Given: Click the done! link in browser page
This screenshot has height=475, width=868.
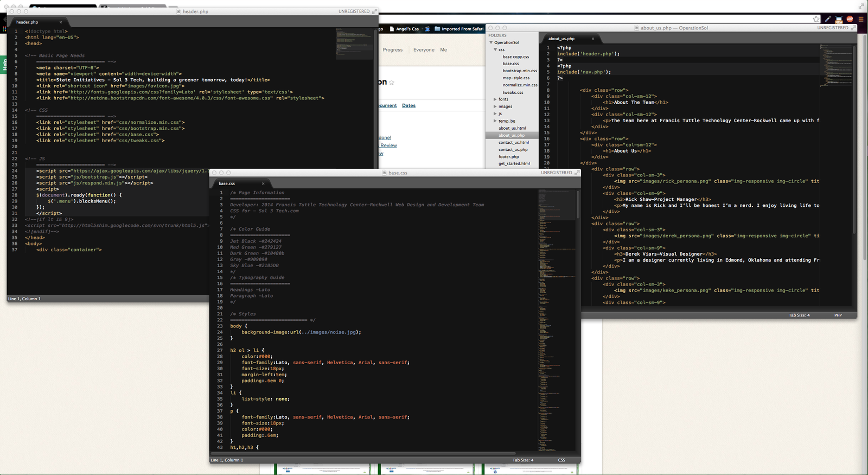Looking at the screenshot, I should (x=385, y=137).
